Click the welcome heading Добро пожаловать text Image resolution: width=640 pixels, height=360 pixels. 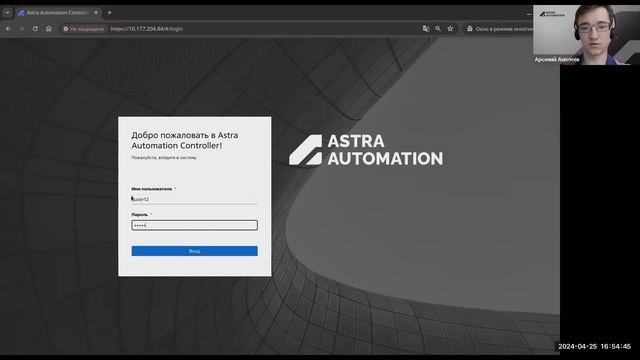coord(184,140)
